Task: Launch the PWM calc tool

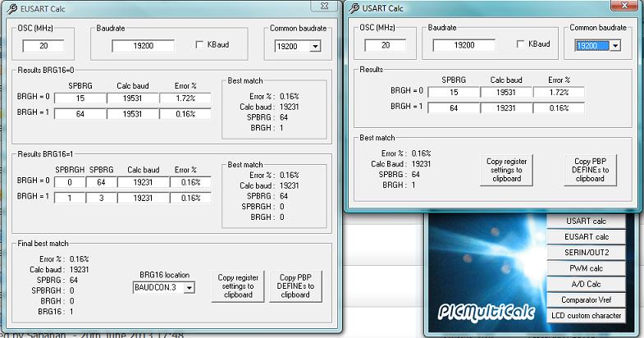Action: pyautogui.click(x=587, y=268)
